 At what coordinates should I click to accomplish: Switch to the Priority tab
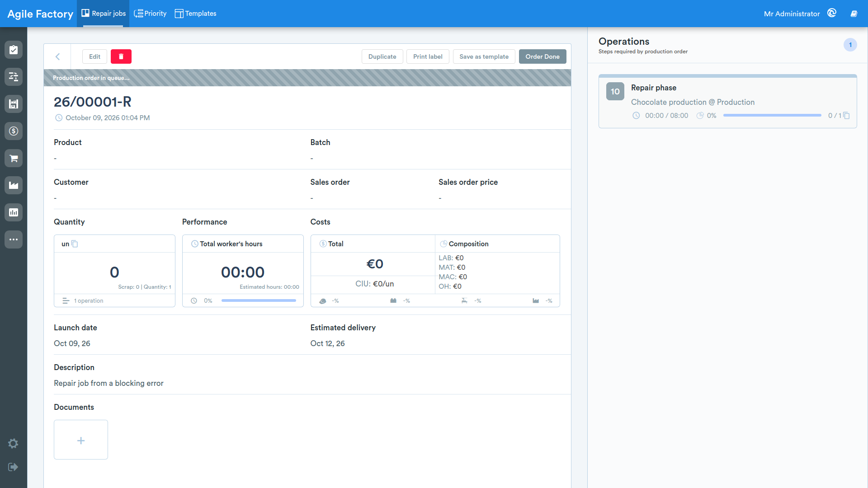[x=150, y=14]
